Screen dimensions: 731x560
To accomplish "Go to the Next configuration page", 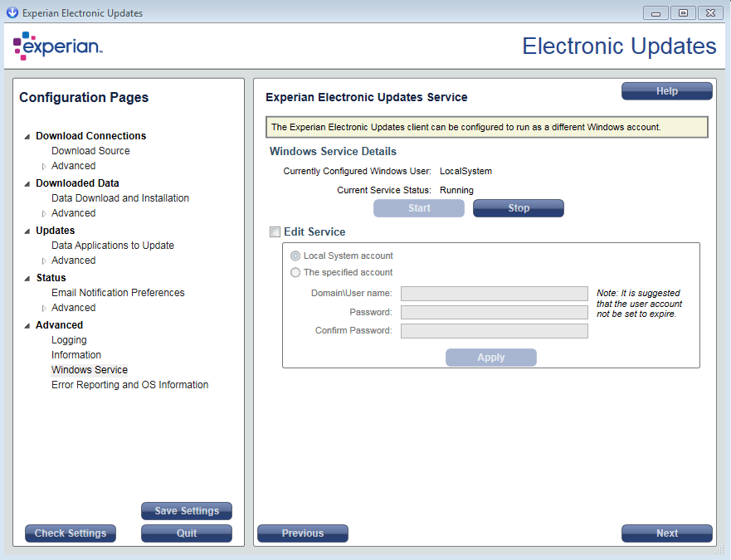I will [x=666, y=533].
